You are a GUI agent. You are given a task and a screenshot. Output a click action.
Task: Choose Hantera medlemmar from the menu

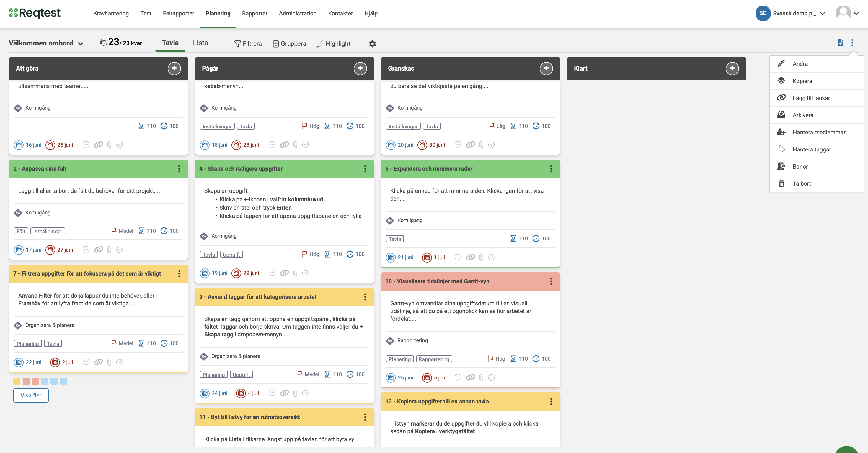pyautogui.click(x=817, y=133)
